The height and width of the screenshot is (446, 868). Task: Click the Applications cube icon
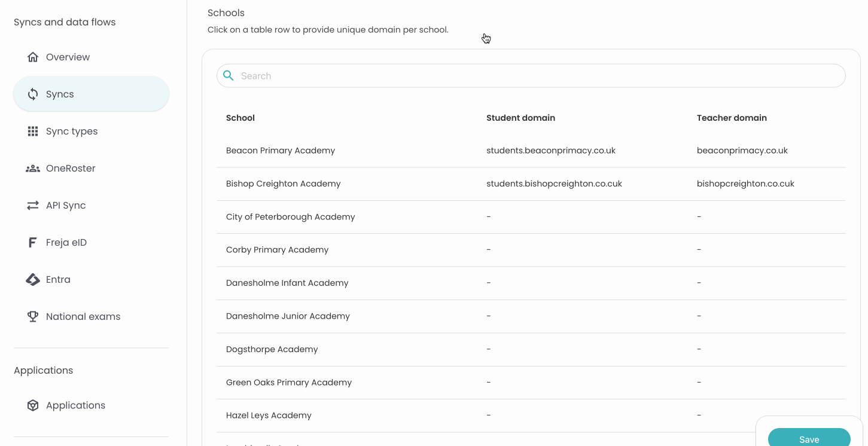(x=33, y=405)
